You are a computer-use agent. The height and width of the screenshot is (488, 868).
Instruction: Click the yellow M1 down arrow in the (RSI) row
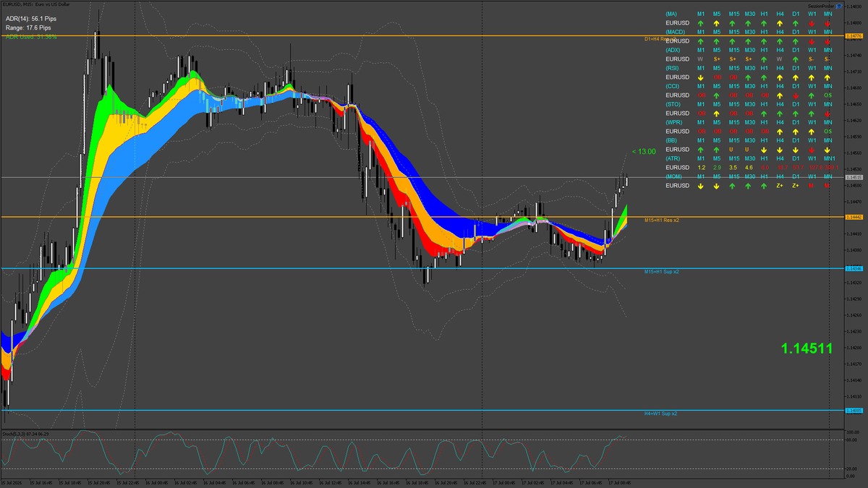coord(701,77)
